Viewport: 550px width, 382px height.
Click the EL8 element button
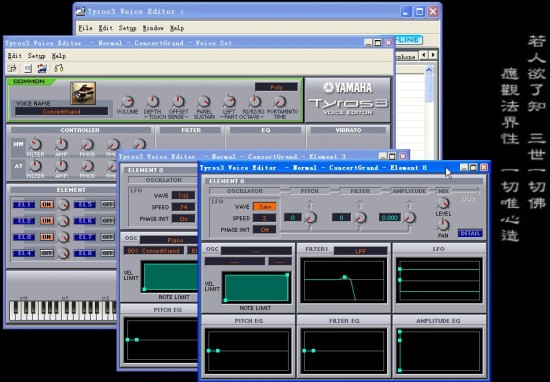[x=85, y=253]
